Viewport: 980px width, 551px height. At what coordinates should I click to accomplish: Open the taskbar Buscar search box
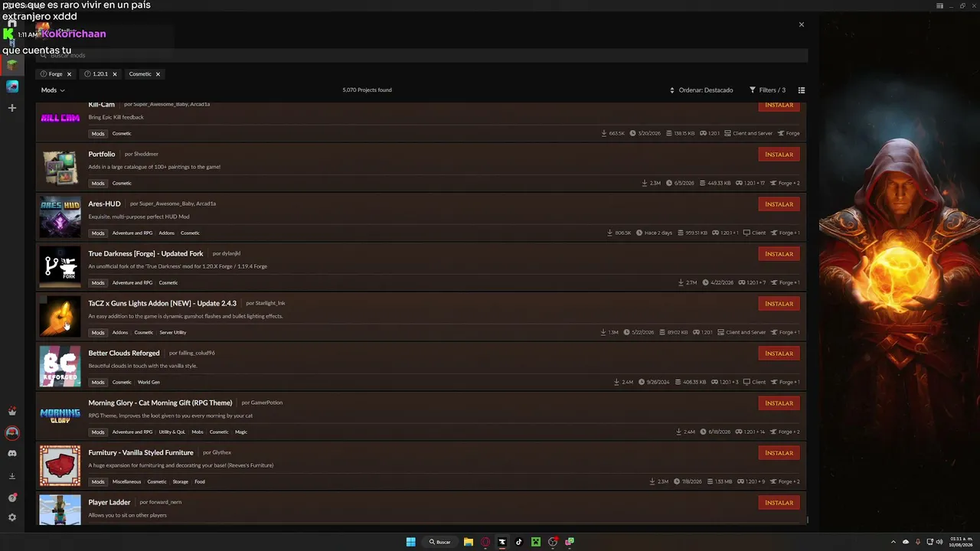[440, 542]
